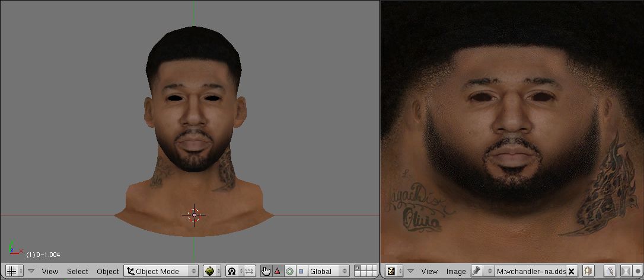Select the rotate manipulator circle icon
This screenshot has height=280, width=644.
click(289, 271)
